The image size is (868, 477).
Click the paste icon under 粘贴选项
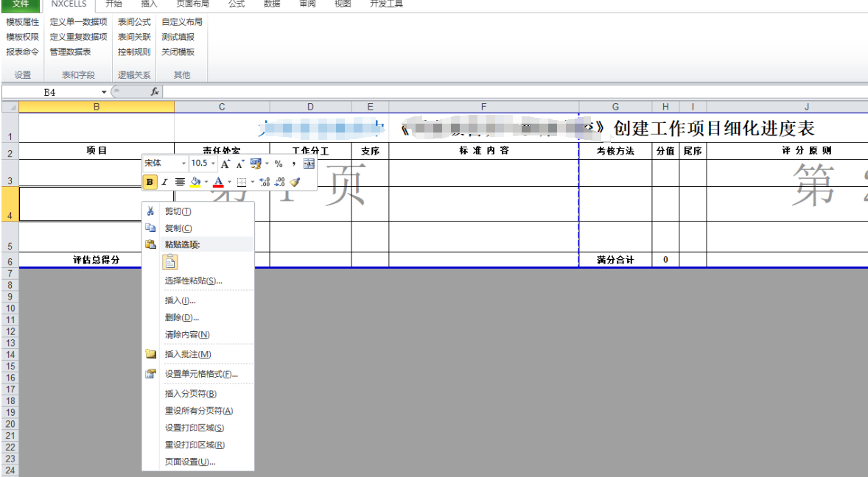(170, 262)
